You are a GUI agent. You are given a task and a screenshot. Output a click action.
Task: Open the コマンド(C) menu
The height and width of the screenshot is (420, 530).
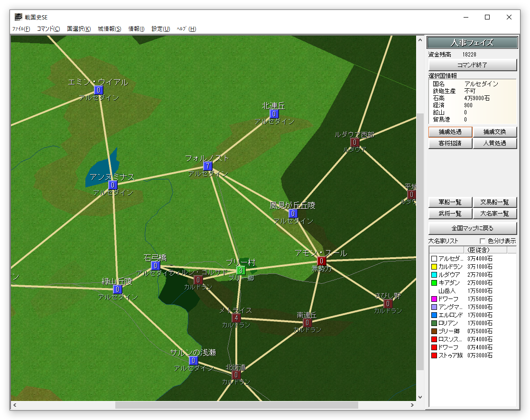click(48, 29)
